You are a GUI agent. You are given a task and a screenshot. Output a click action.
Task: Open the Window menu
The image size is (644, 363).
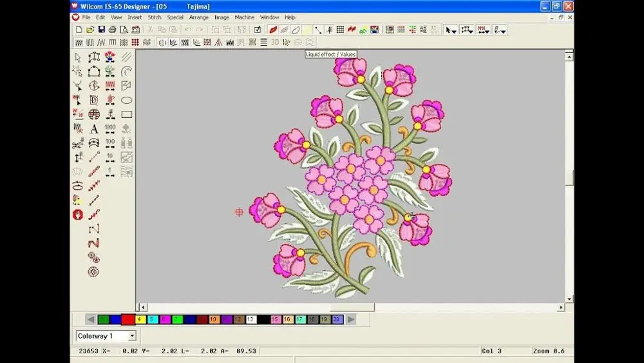269,17
